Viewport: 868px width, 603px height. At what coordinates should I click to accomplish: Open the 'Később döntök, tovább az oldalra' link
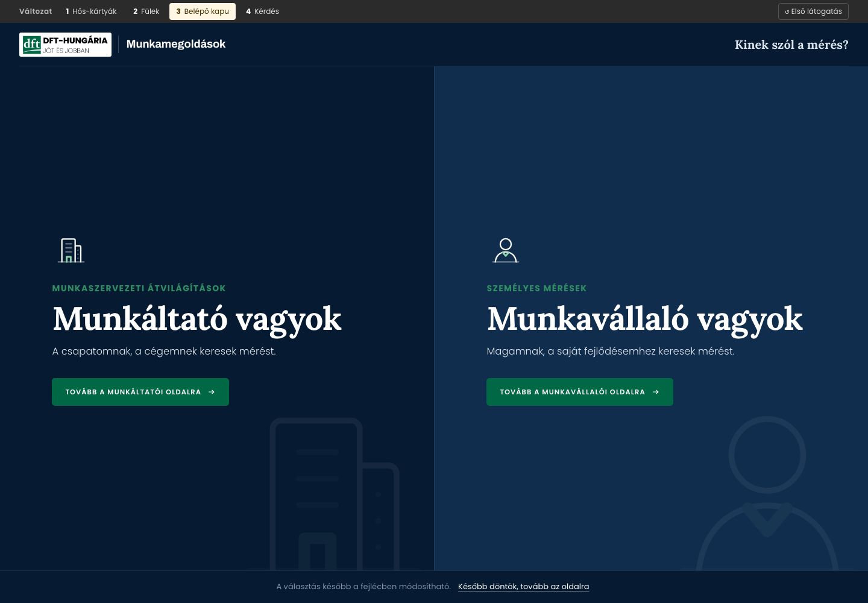(523, 587)
